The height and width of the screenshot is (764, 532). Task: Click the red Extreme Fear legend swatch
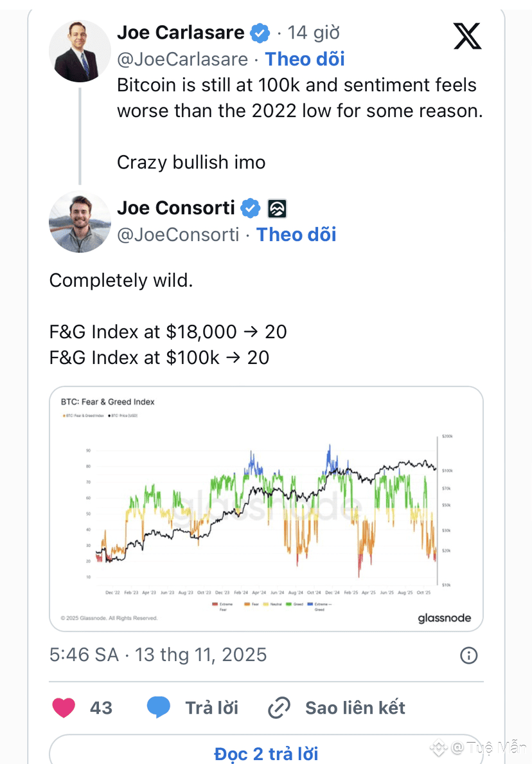coord(213,604)
